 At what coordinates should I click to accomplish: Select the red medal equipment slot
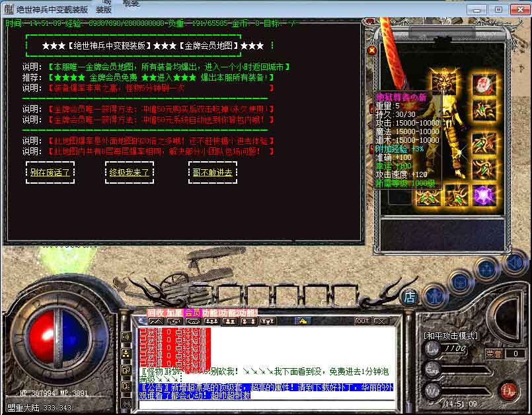(484, 85)
